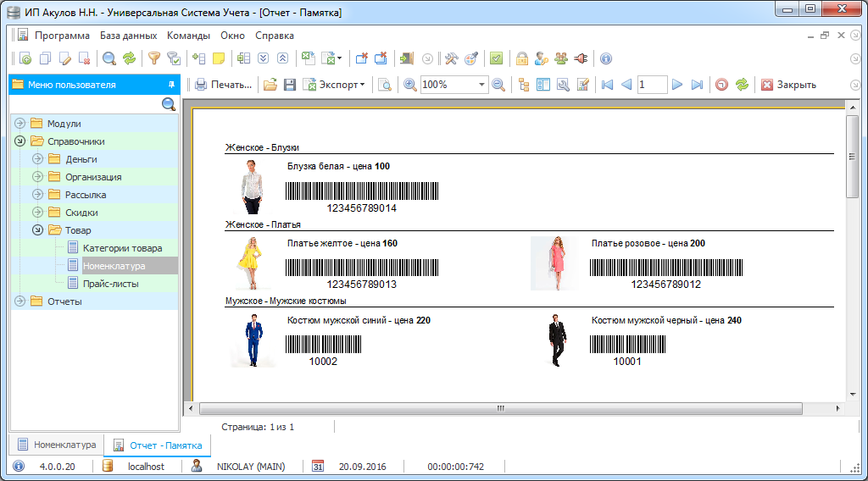Jump to the last page of report
The image size is (868, 481).
click(697, 85)
